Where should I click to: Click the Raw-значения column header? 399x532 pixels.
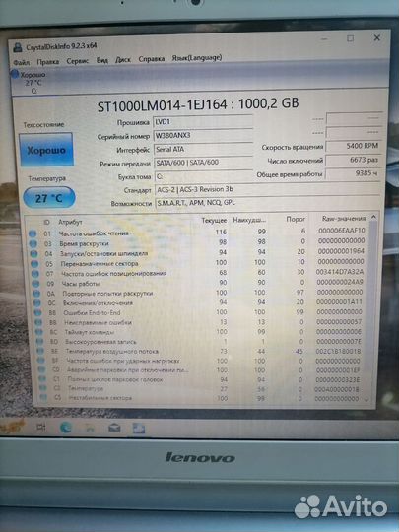click(x=344, y=219)
